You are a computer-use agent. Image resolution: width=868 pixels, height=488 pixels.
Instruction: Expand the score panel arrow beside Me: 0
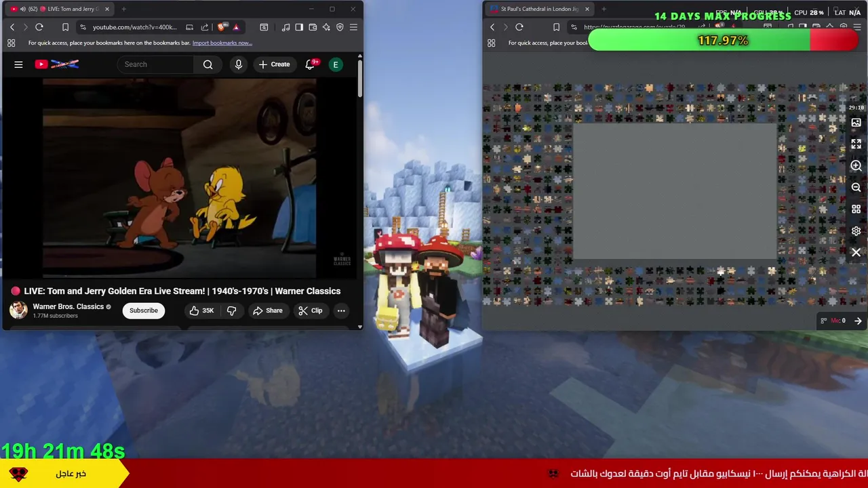click(858, 321)
